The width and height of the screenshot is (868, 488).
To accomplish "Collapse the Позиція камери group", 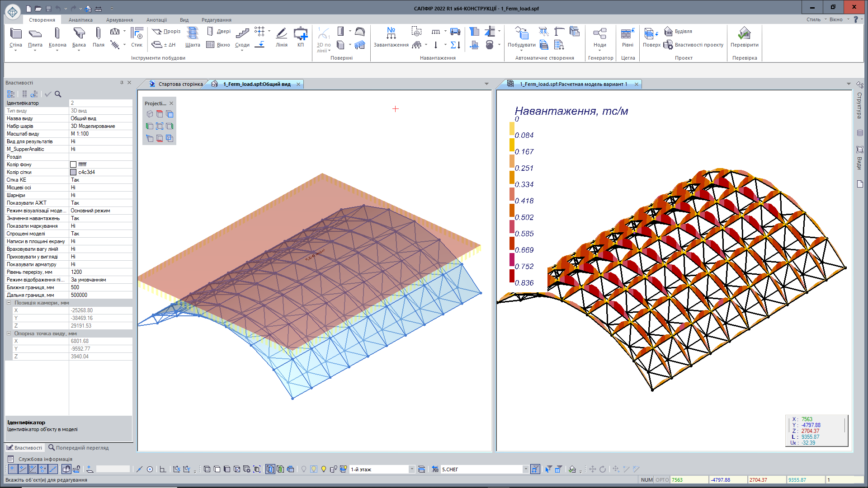I will 9,303.
